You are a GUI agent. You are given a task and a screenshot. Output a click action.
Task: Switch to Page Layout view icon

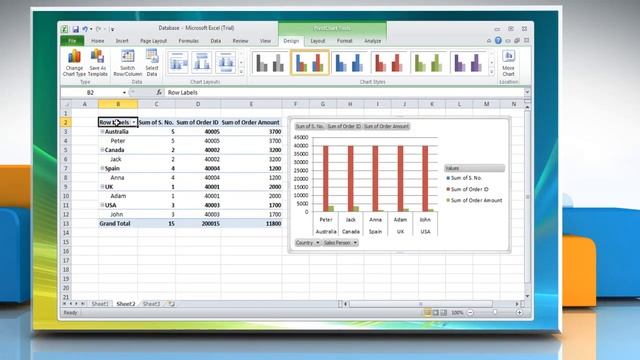tap(436, 313)
